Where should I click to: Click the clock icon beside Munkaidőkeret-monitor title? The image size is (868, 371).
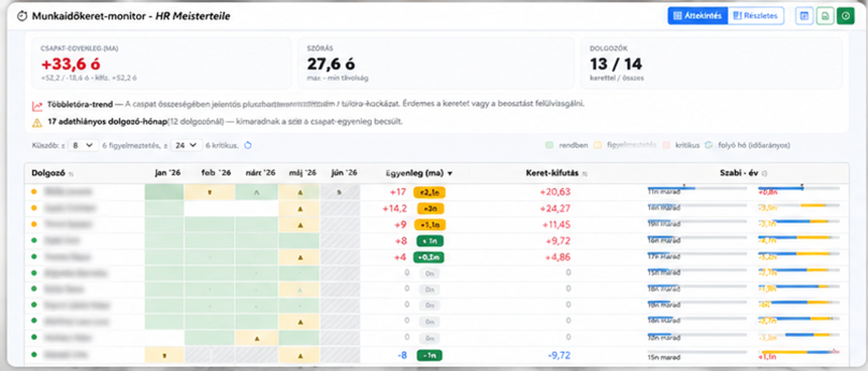click(22, 16)
